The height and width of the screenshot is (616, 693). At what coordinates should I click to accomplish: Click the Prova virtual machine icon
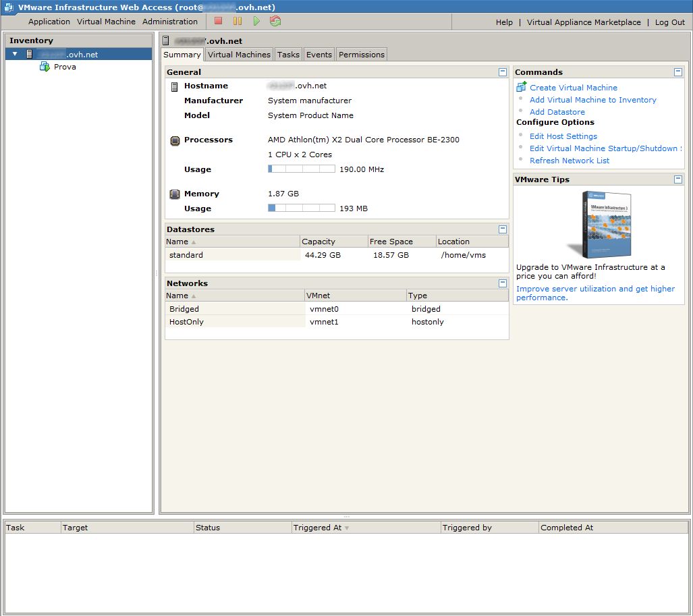[x=45, y=67]
